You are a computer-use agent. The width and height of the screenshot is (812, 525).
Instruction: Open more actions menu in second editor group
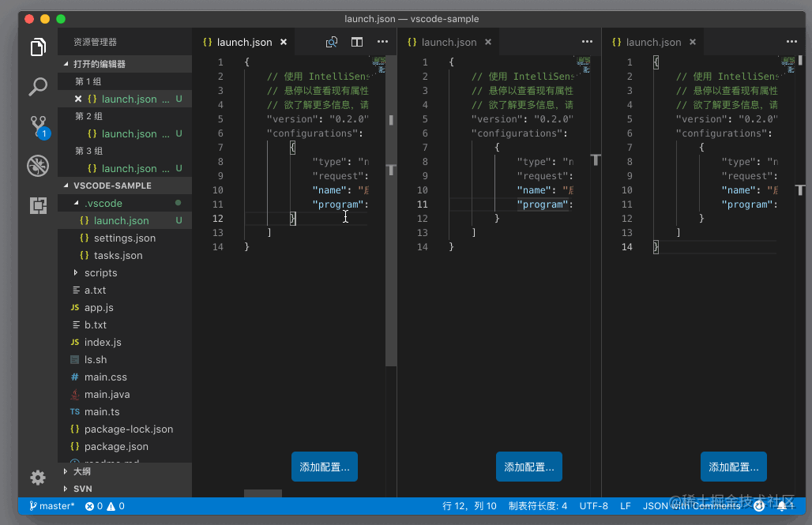pos(587,42)
